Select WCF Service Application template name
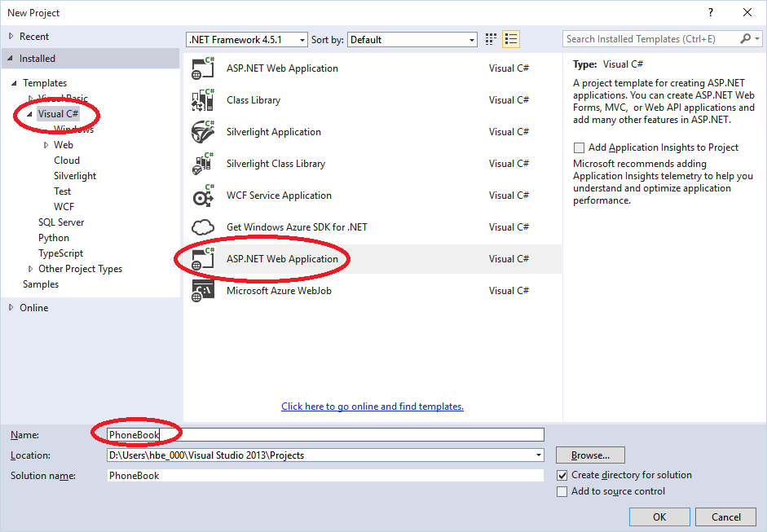 [279, 196]
